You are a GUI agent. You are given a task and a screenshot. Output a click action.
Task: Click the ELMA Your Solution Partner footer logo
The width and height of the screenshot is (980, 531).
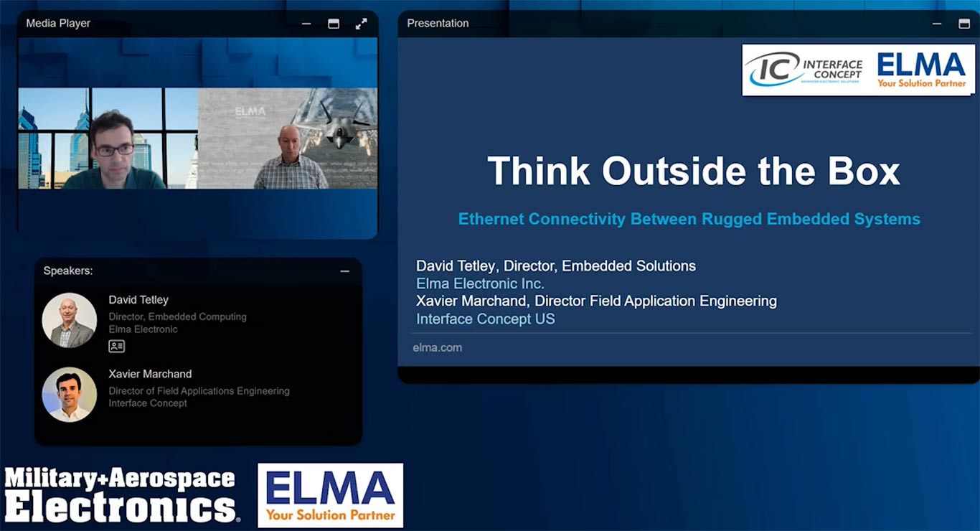[x=330, y=494]
